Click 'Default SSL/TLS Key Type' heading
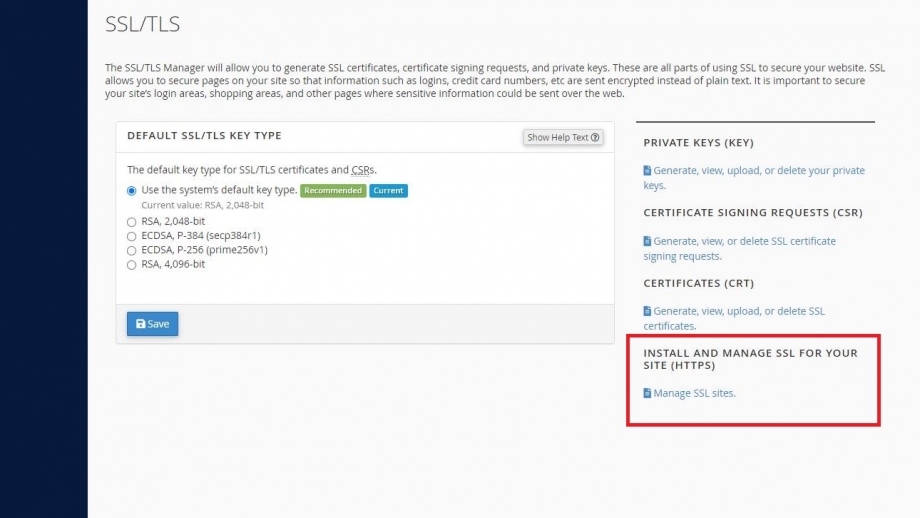920x518 pixels. [x=204, y=136]
